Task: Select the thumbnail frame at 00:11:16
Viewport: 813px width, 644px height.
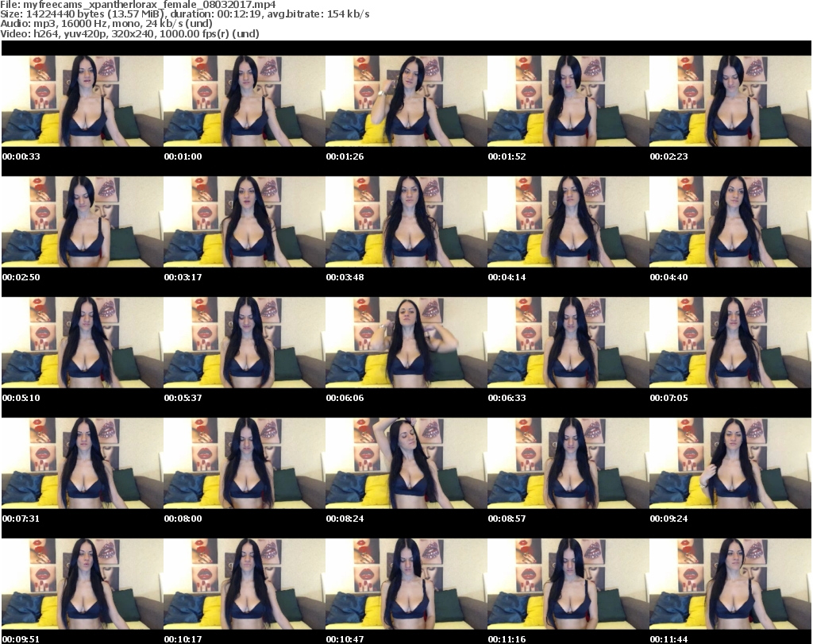Action: coord(568,584)
